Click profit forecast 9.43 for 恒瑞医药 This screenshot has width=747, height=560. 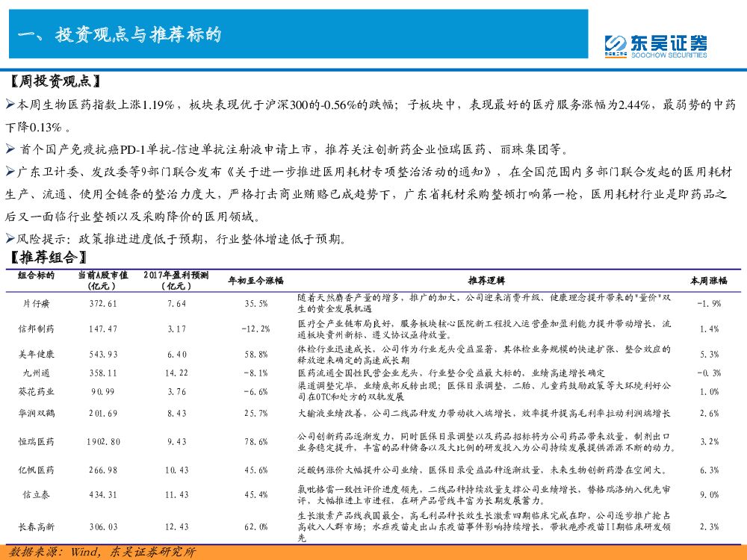point(177,441)
